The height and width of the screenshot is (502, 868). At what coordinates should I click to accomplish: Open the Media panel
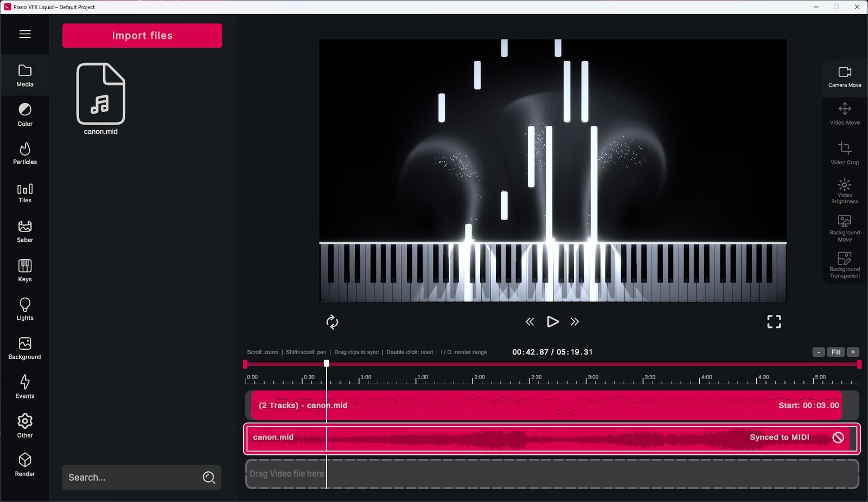(25, 76)
